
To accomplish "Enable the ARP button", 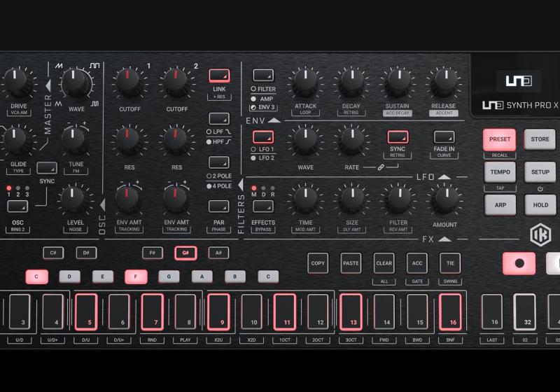I will (x=500, y=205).
